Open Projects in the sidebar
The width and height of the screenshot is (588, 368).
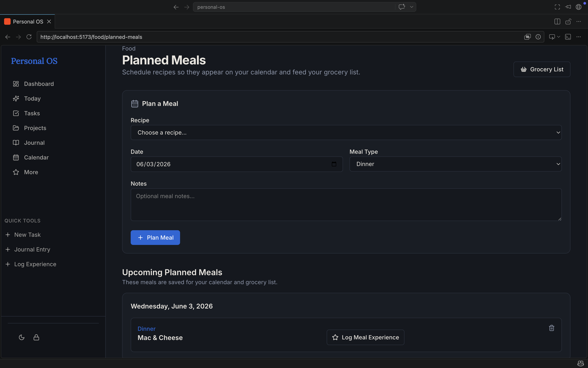click(x=29, y=128)
